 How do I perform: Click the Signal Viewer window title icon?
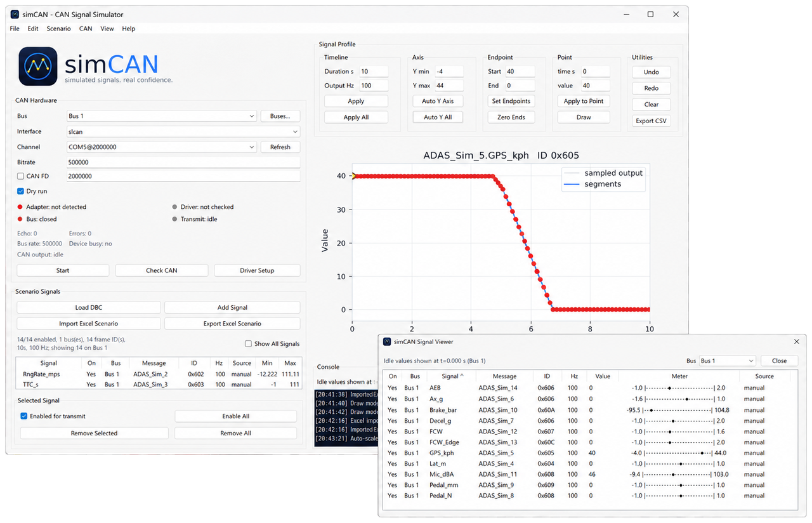[x=388, y=341]
